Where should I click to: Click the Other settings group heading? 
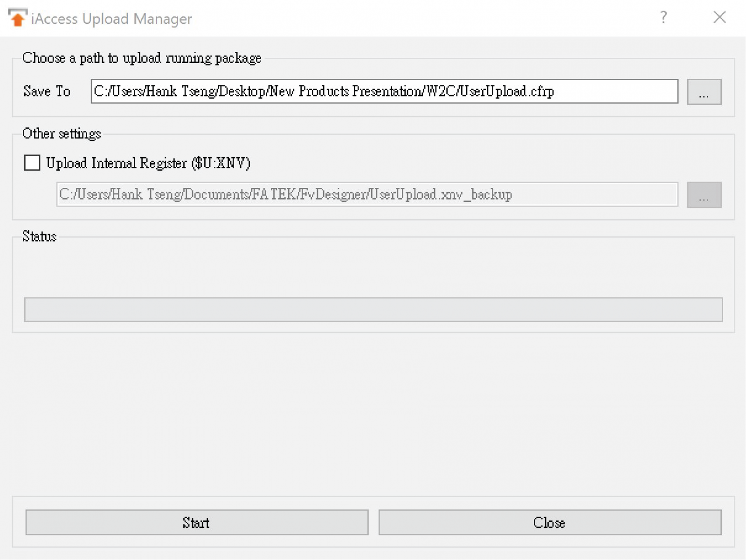pos(62,134)
